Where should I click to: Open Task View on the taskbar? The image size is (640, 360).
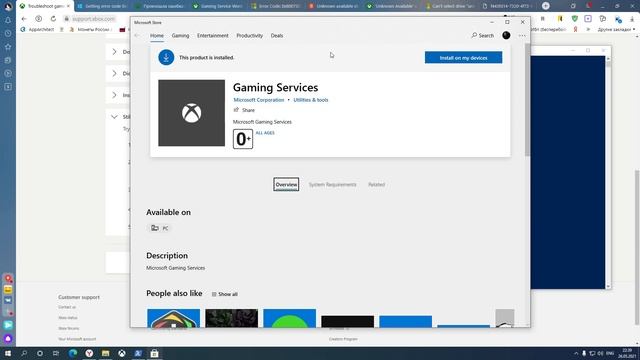(56, 353)
